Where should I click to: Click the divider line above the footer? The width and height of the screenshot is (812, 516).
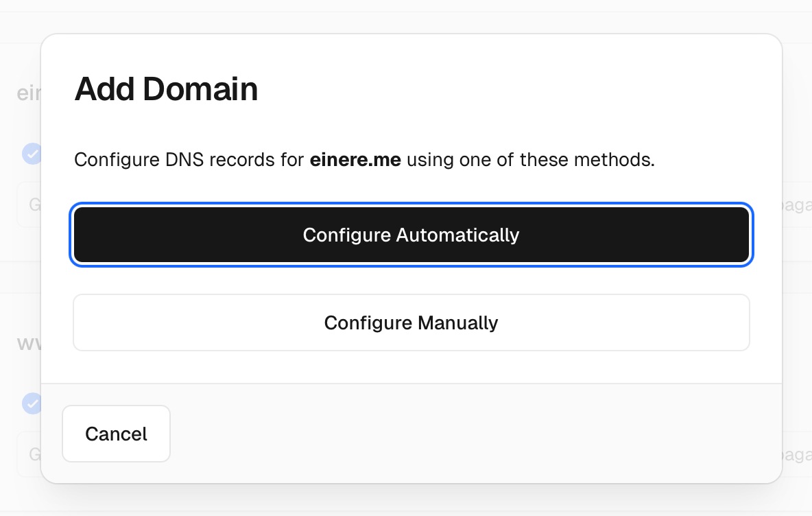pos(411,383)
